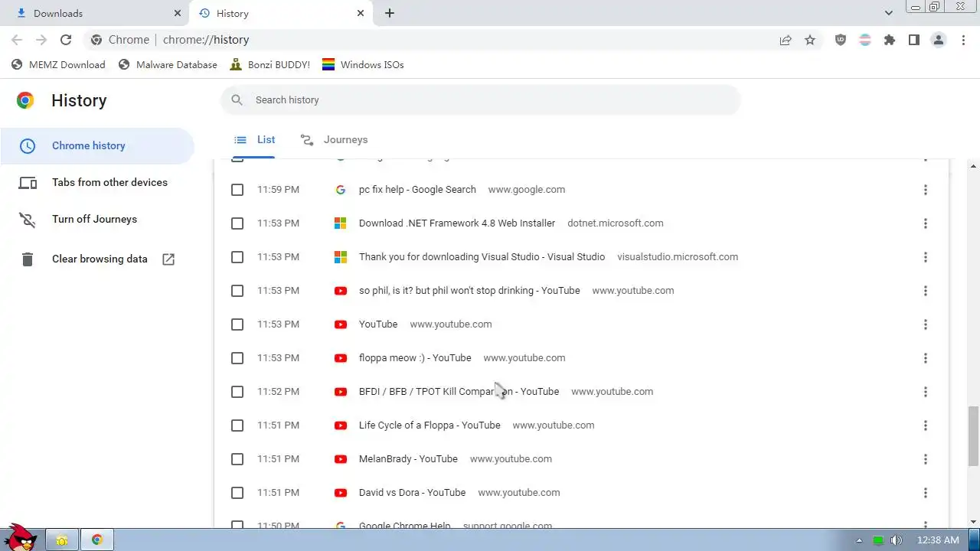Show hidden tray icons arrow
The width and height of the screenshot is (980, 551).
click(x=859, y=540)
